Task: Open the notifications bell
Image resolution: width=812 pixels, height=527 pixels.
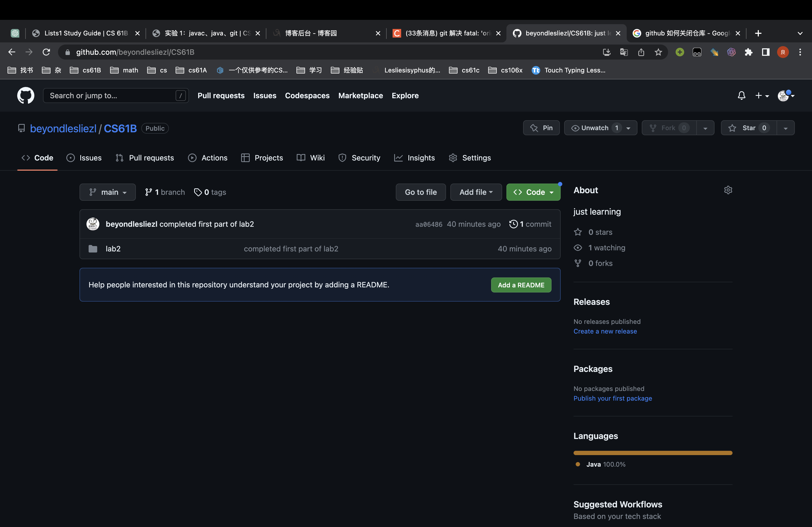Action: pyautogui.click(x=741, y=96)
